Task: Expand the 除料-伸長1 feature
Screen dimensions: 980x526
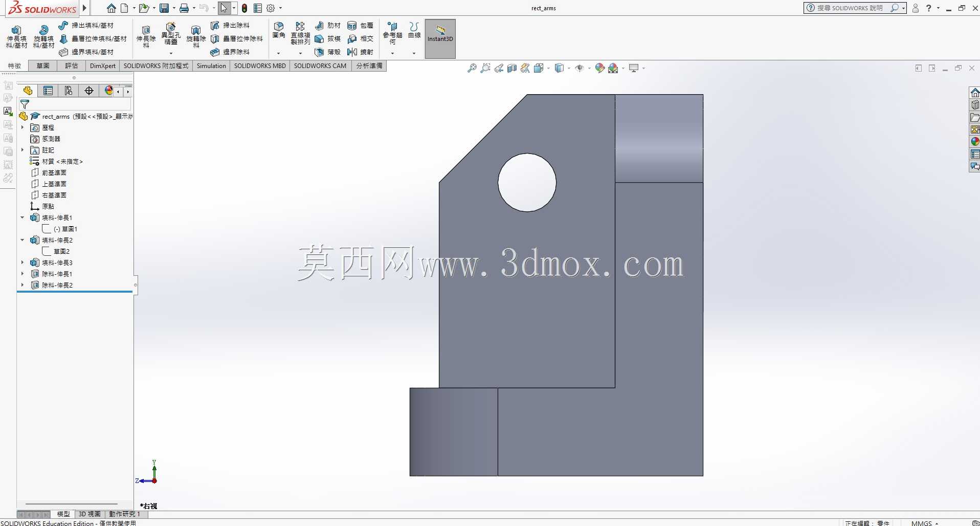Action: tap(23, 274)
